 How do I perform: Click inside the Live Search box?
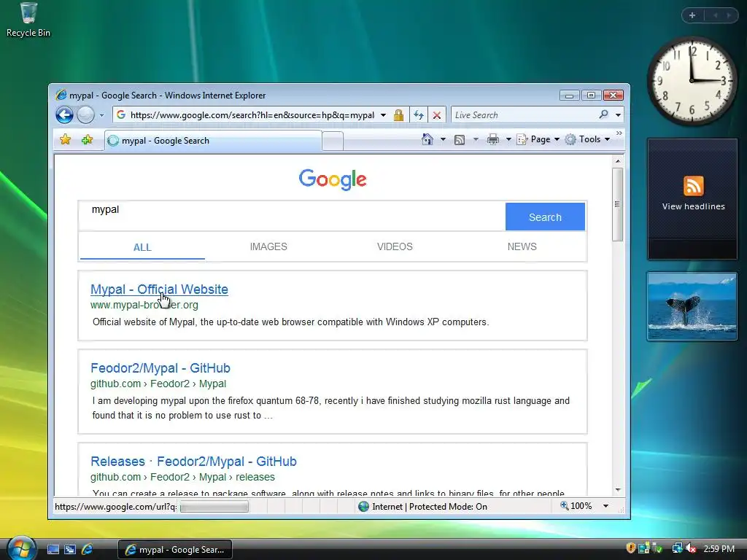pos(524,114)
